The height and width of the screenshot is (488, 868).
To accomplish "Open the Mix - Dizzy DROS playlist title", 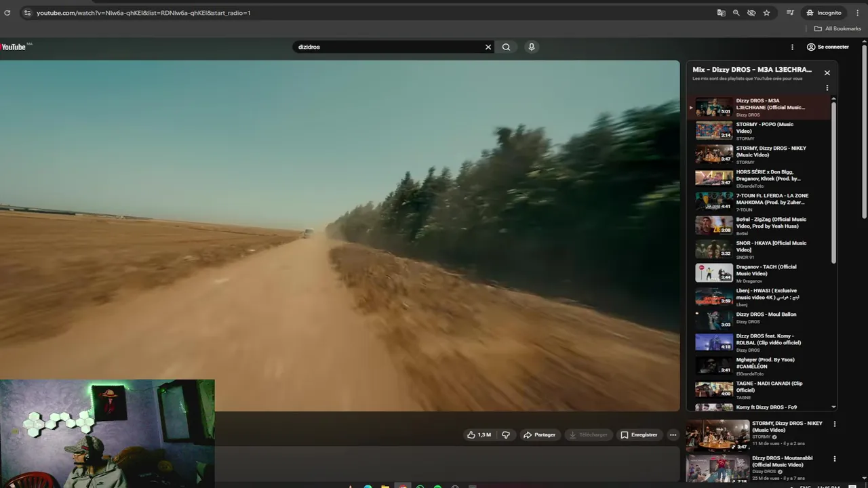I will 751,70.
